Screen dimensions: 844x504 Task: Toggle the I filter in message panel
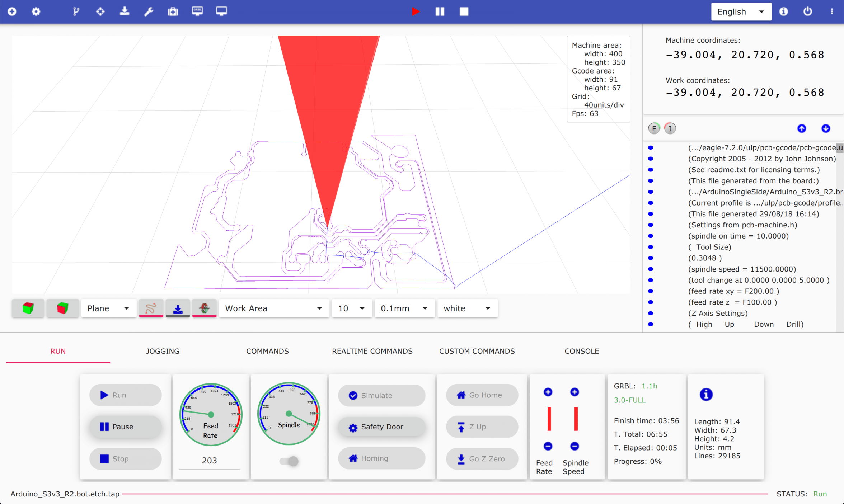pos(670,128)
